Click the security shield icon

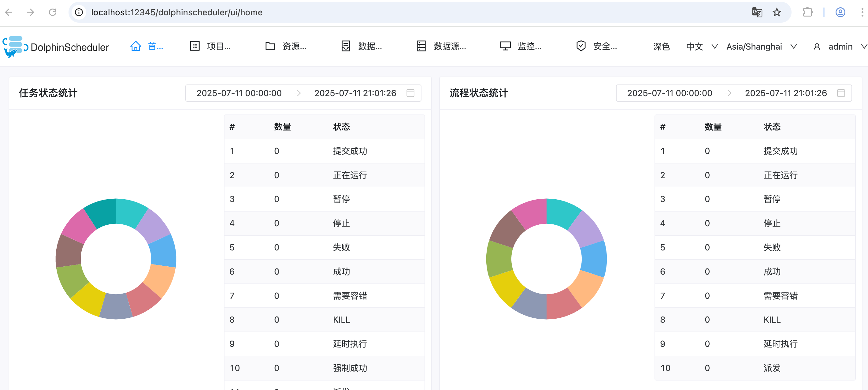(581, 46)
